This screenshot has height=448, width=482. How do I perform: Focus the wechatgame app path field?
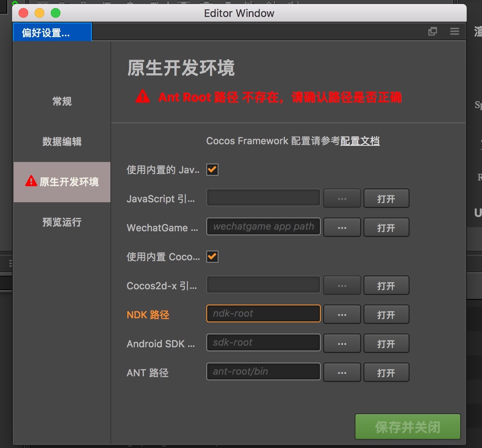264,226
